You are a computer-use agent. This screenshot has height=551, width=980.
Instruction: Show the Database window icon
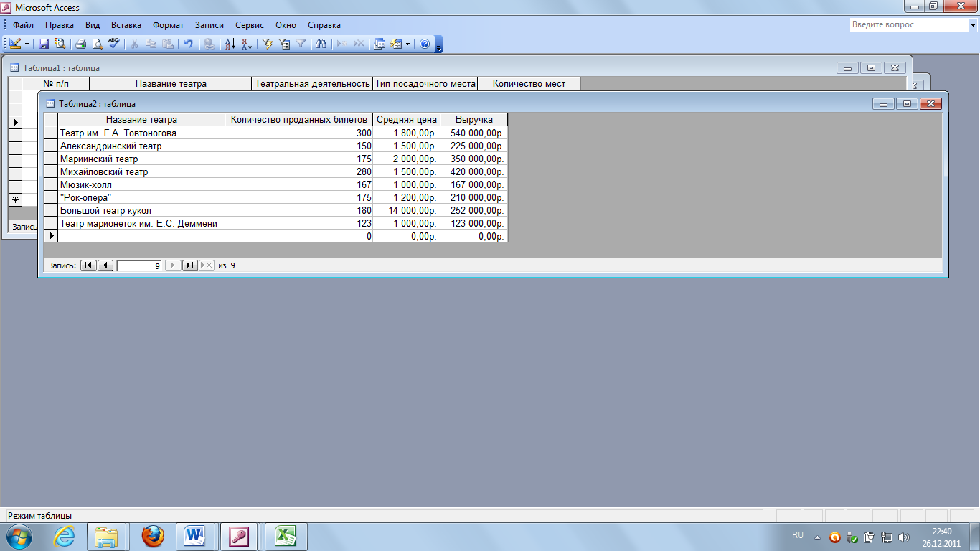click(380, 44)
